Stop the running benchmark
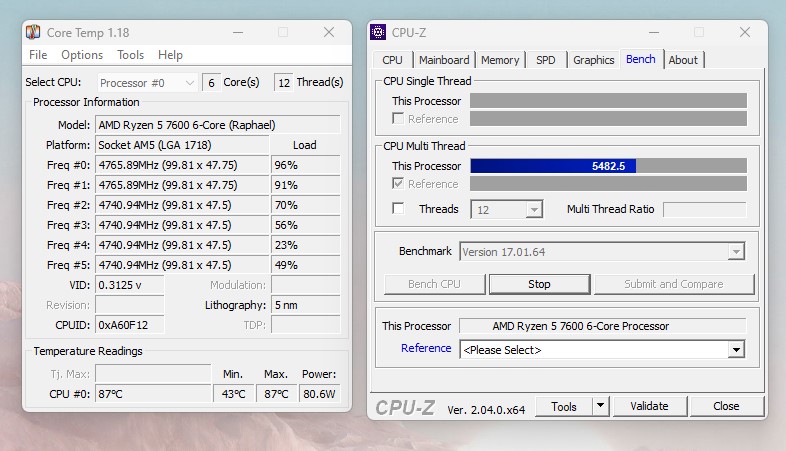786x451 pixels. [539, 284]
